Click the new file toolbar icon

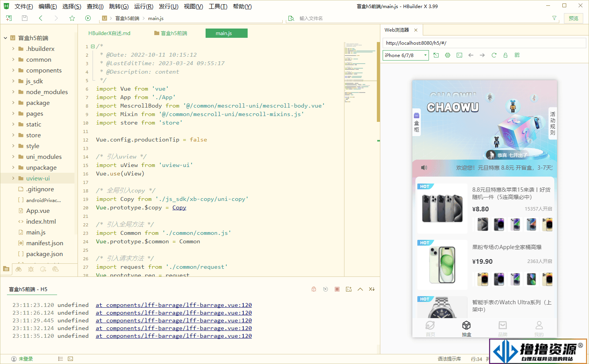pos(9,18)
